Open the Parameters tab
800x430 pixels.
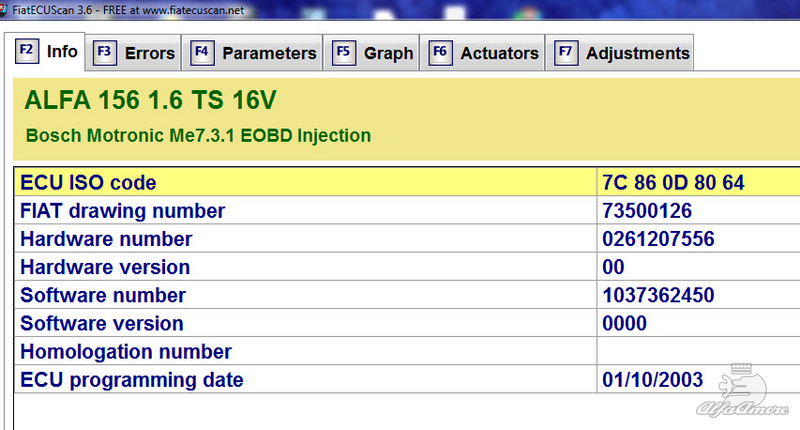coord(253,53)
